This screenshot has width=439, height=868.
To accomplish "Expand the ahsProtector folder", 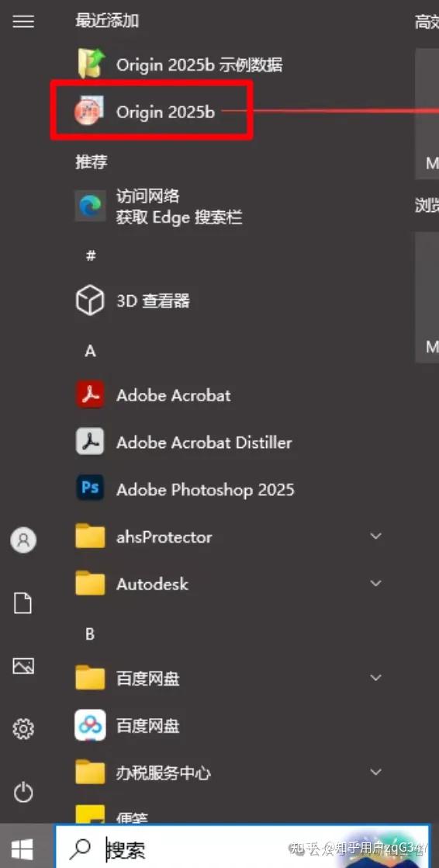I will [x=376, y=536].
